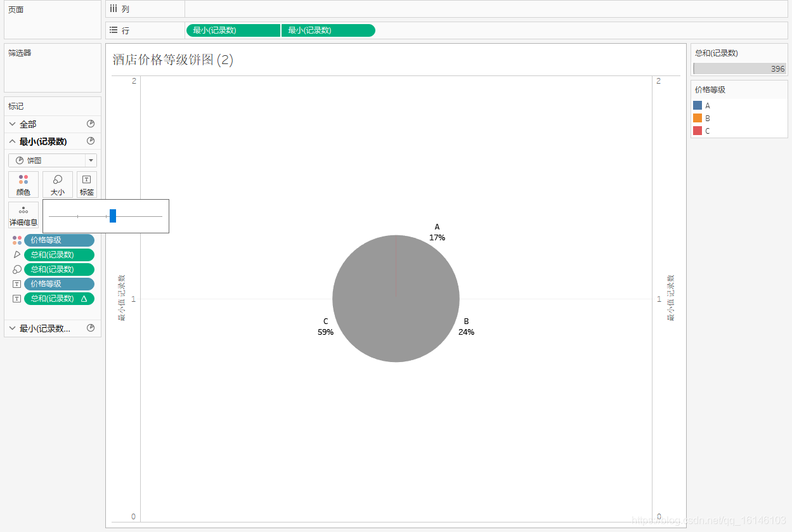Click the C 59% pie label
This screenshot has height=532, width=792.
point(325,327)
